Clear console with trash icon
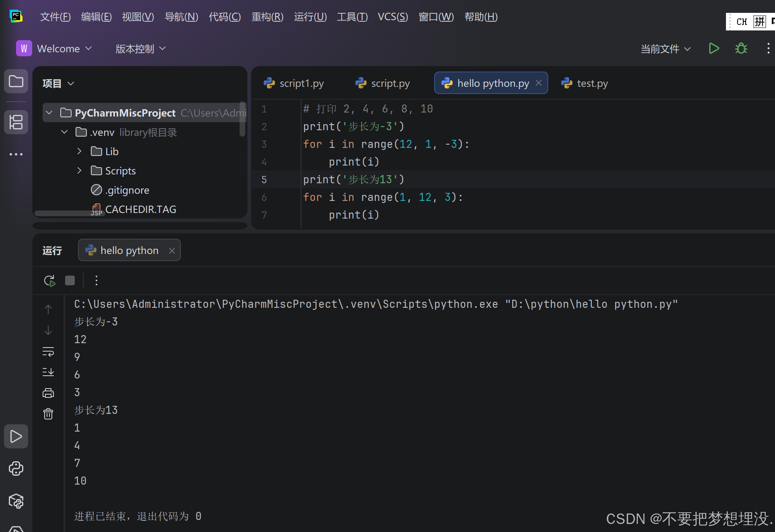The height and width of the screenshot is (532, 775). (48, 414)
